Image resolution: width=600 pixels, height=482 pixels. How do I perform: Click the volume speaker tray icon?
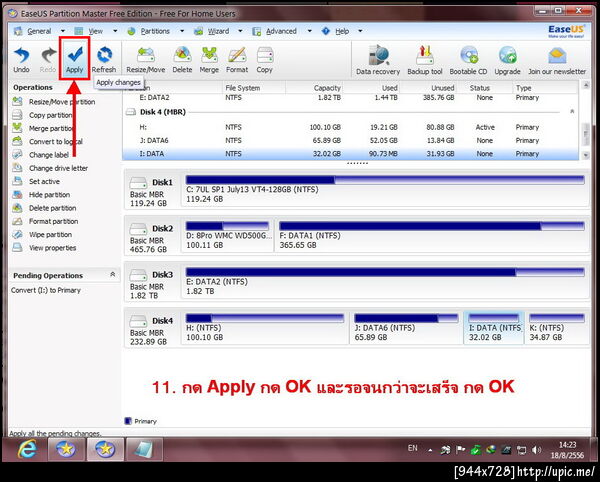[537, 450]
